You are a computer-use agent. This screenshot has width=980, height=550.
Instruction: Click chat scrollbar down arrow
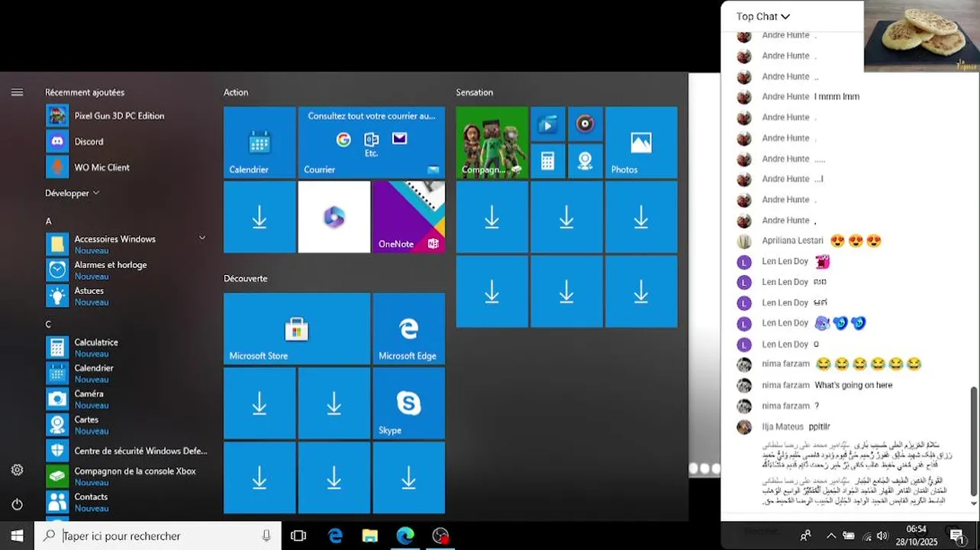(973, 503)
